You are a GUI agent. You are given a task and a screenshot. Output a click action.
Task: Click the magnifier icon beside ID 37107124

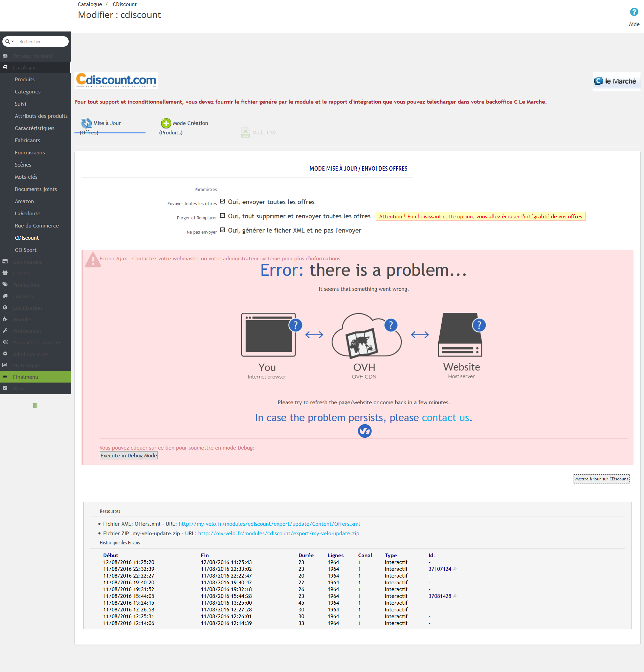[x=455, y=569]
